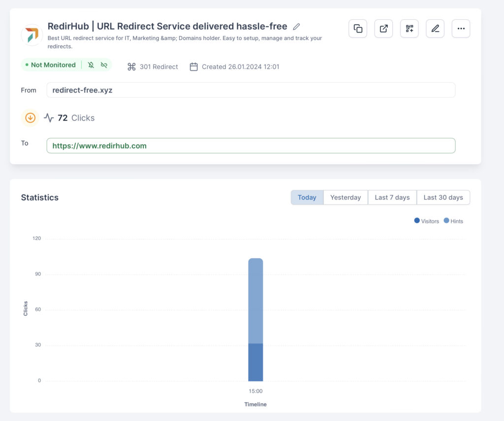
Task: Click the calendar icon beside Created date
Action: click(x=193, y=67)
